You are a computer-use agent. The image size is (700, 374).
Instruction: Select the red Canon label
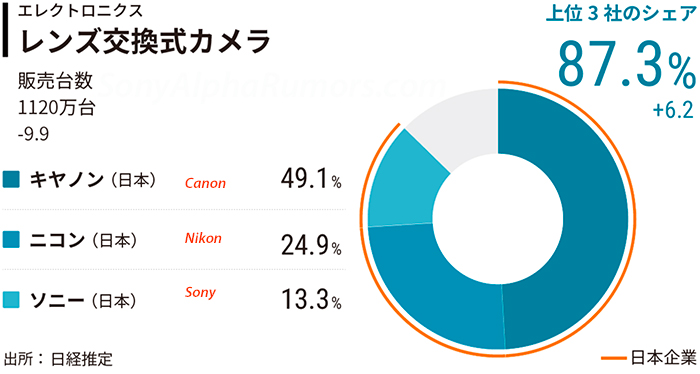pyautogui.click(x=205, y=183)
